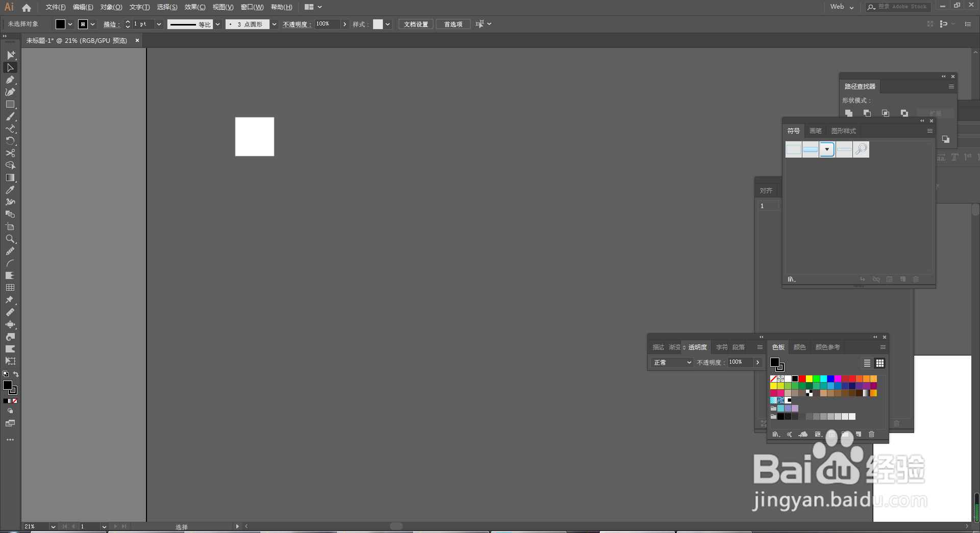The image size is (980, 533).
Task: Open the 对象 menu
Action: tap(111, 7)
